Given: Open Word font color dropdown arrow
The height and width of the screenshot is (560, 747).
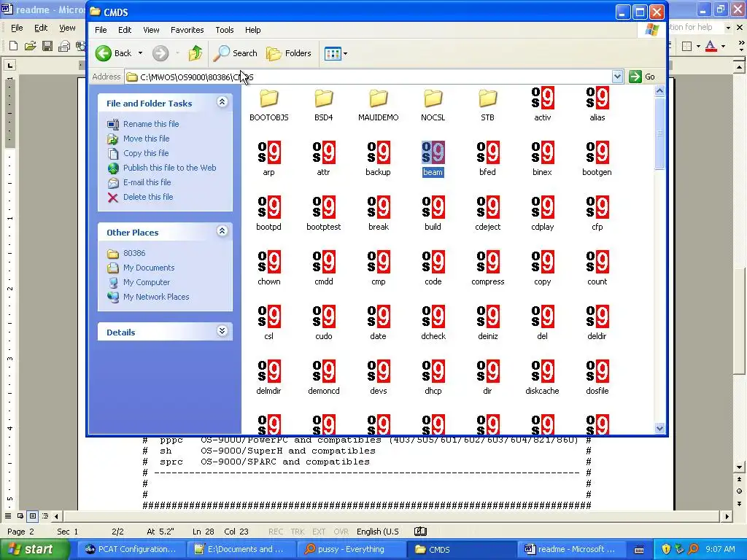Looking at the screenshot, I should [x=723, y=46].
